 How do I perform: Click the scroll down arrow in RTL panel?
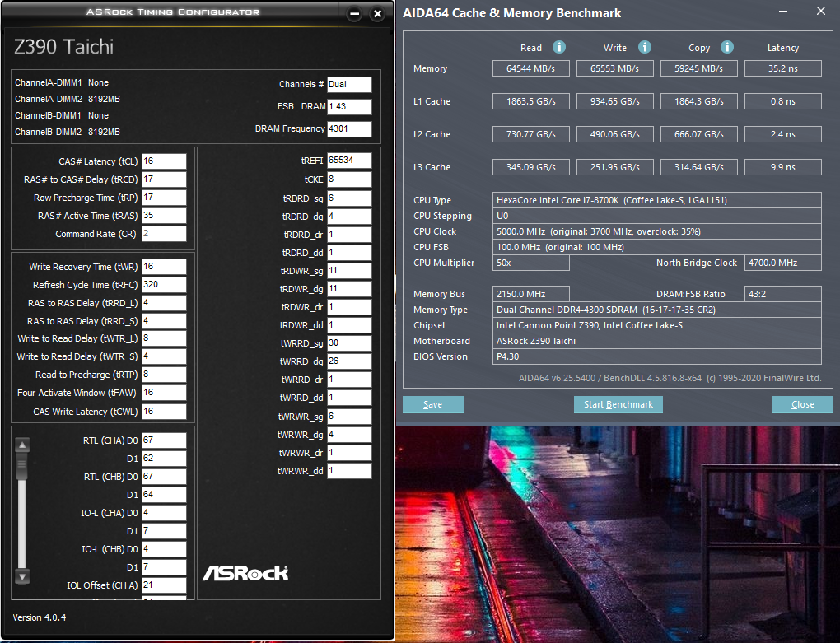23,576
